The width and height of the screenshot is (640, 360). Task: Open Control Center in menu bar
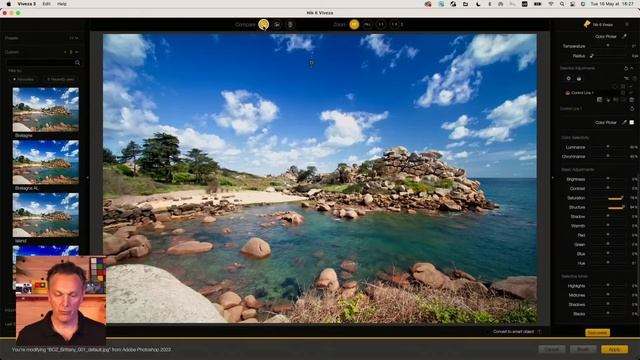[572, 4]
